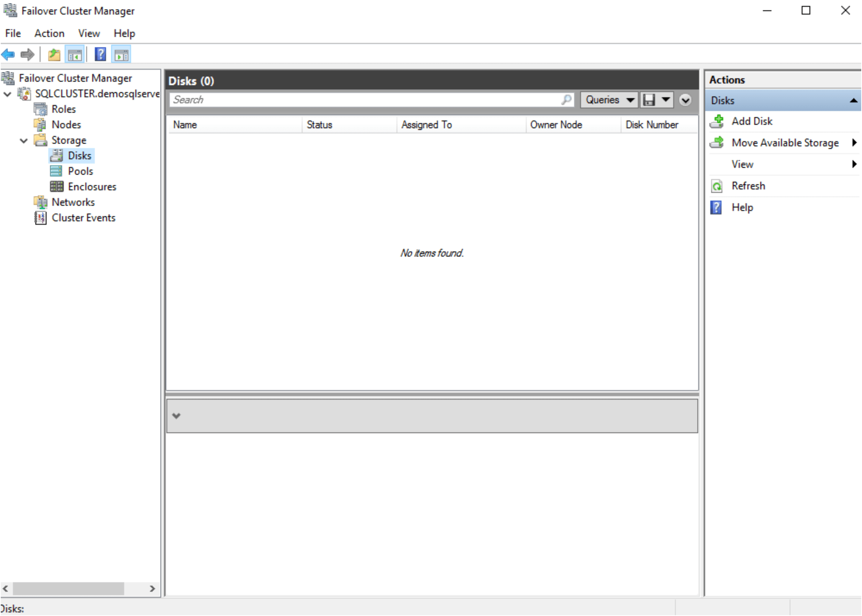Click the Enclosures item
The image size is (862, 616).
[92, 186]
